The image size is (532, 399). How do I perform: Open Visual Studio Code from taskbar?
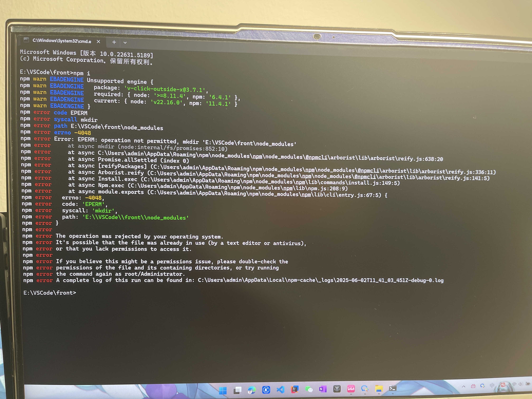pyautogui.click(x=280, y=389)
